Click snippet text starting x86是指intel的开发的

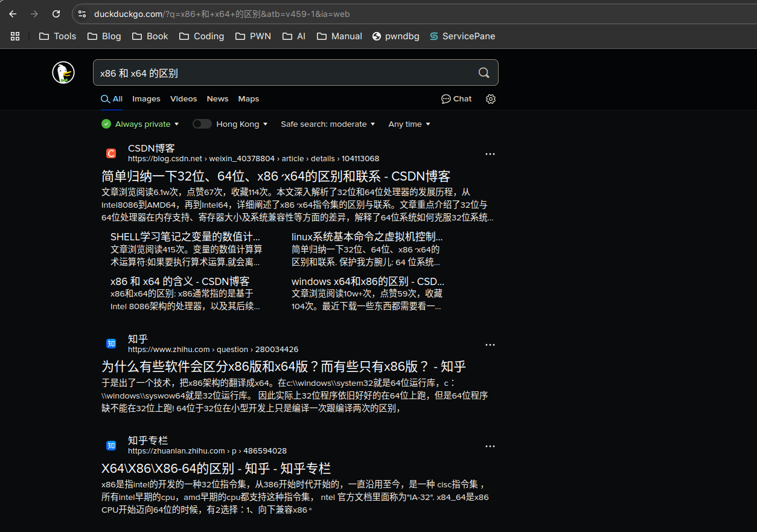click(295, 496)
